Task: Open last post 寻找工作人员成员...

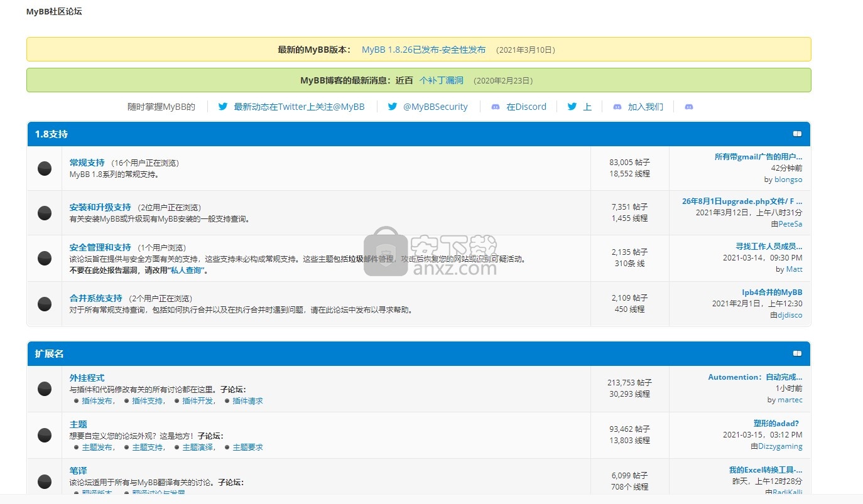Action: (x=769, y=247)
